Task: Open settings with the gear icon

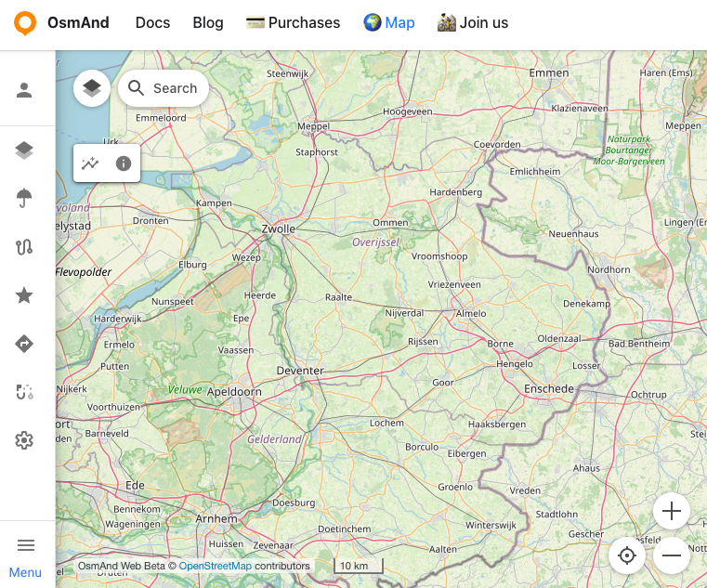Action: tap(25, 440)
